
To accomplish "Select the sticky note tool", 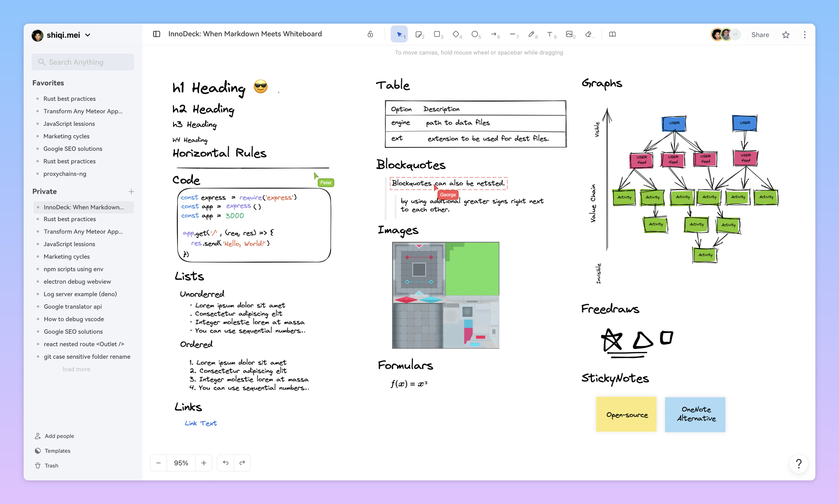I will pyautogui.click(x=419, y=34).
